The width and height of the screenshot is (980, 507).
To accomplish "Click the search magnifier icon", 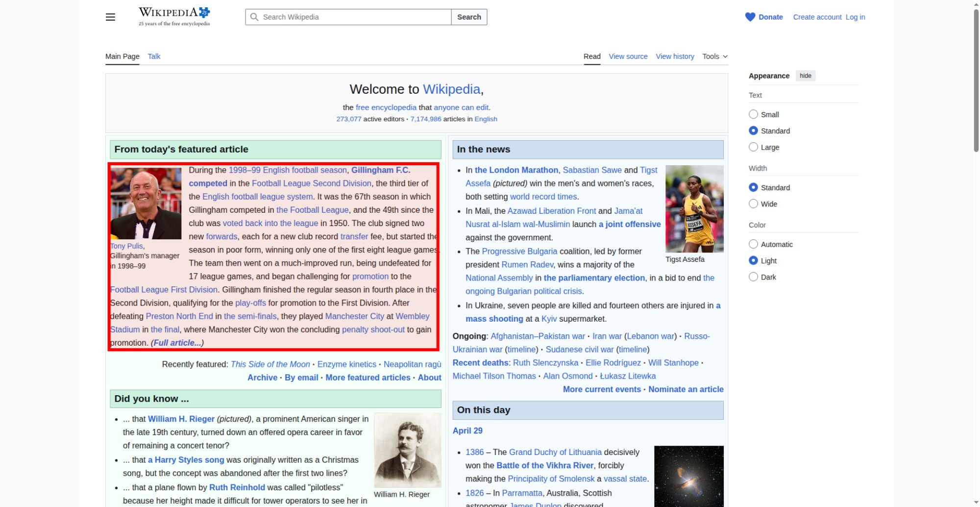I will (x=254, y=17).
